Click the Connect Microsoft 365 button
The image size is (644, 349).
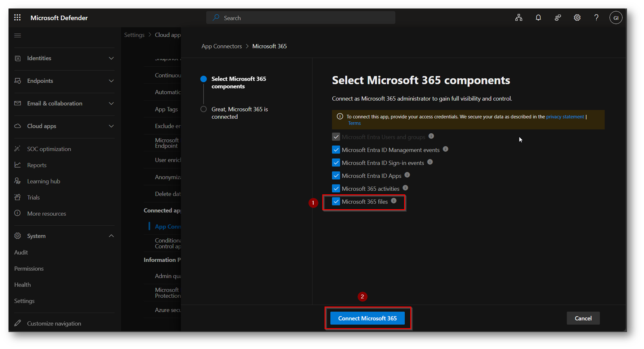click(367, 318)
